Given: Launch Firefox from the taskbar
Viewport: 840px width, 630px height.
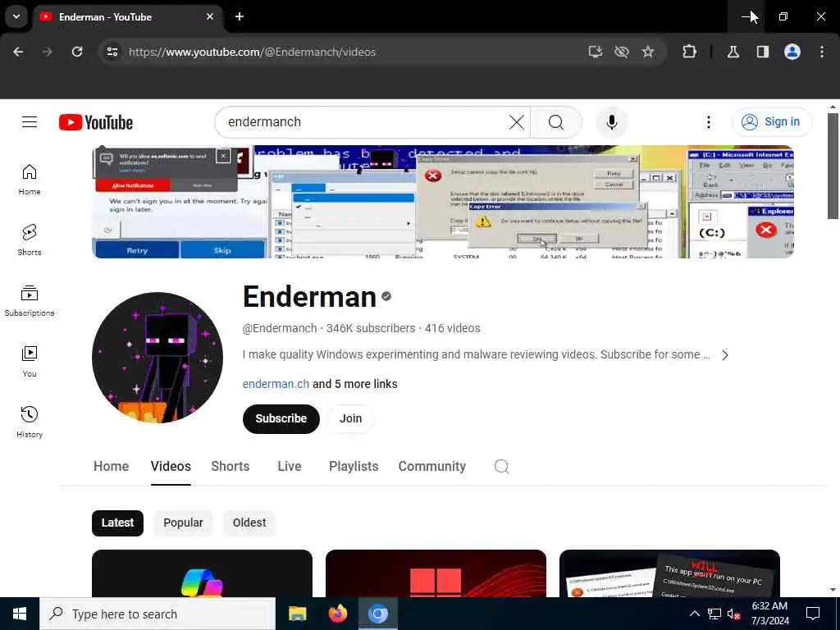Looking at the screenshot, I should (337, 614).
